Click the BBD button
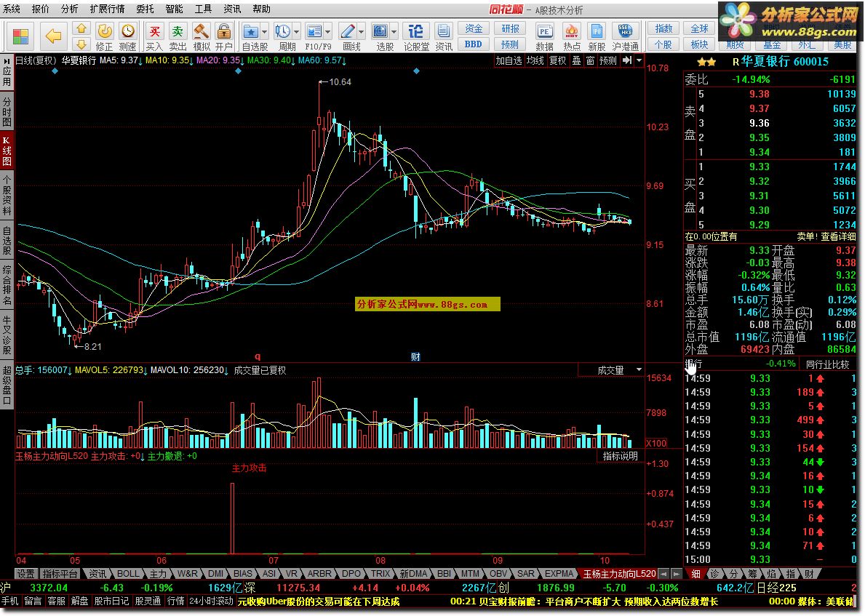Image resolution: width=865 pixels, height=616 pixels. (474, 44)
